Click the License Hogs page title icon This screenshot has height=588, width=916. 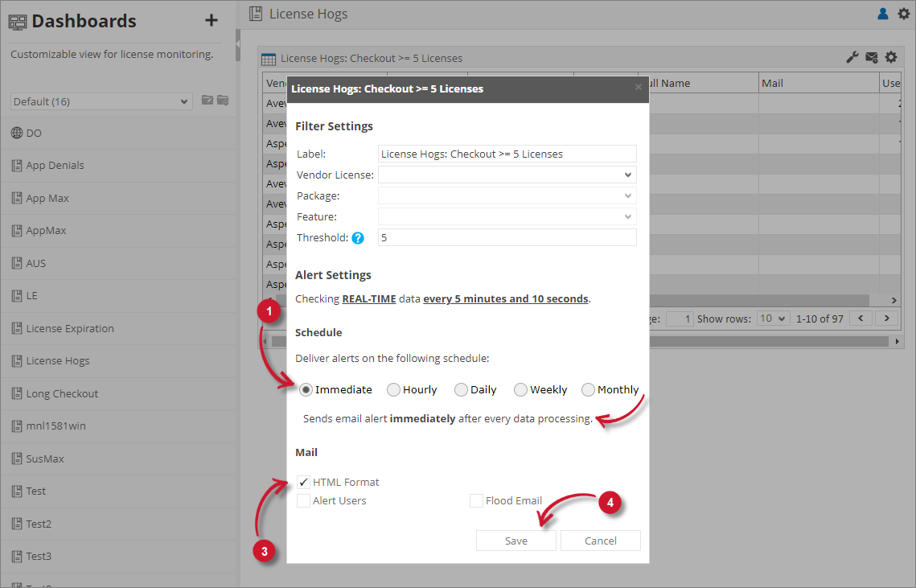pyautogui.click(x=255, y=14)
